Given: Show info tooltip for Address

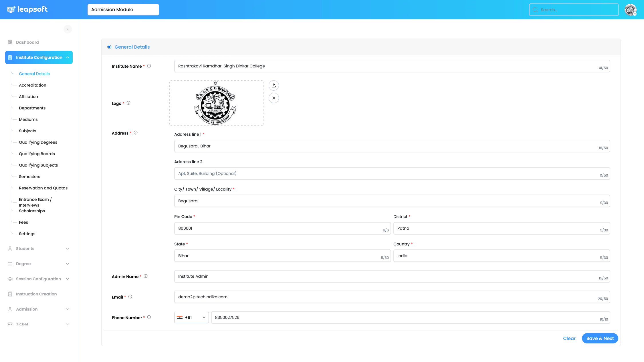Looking at the screenshot, I should click(136, 133).
